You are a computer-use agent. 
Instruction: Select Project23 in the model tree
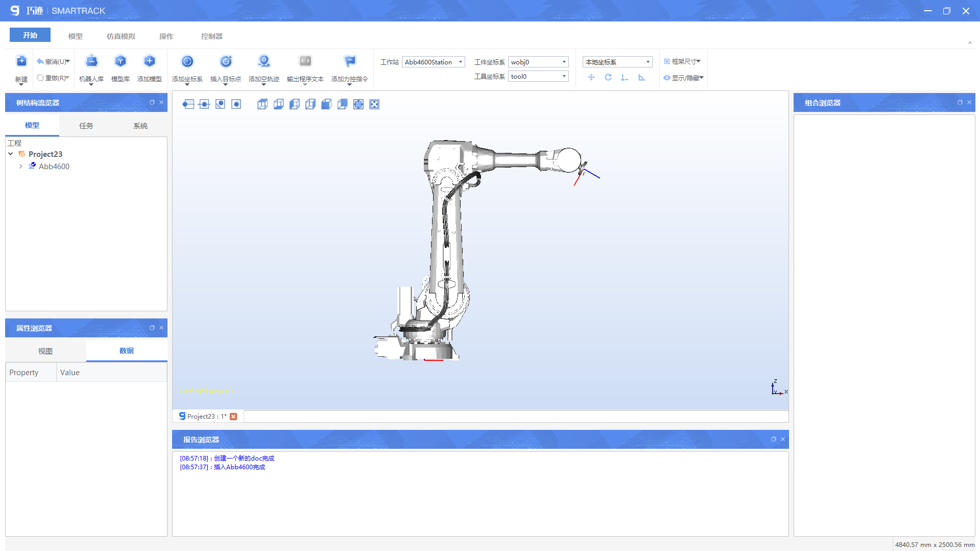[45, 154]
